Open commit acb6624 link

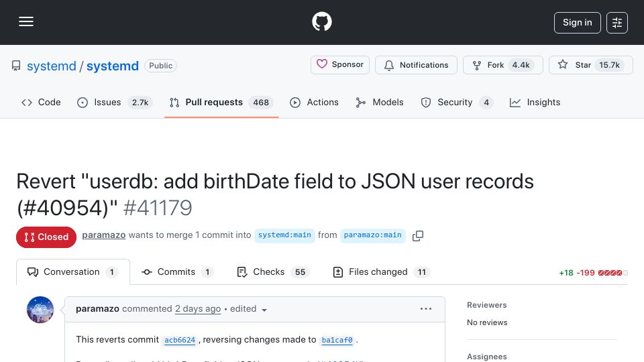point(180,340)
